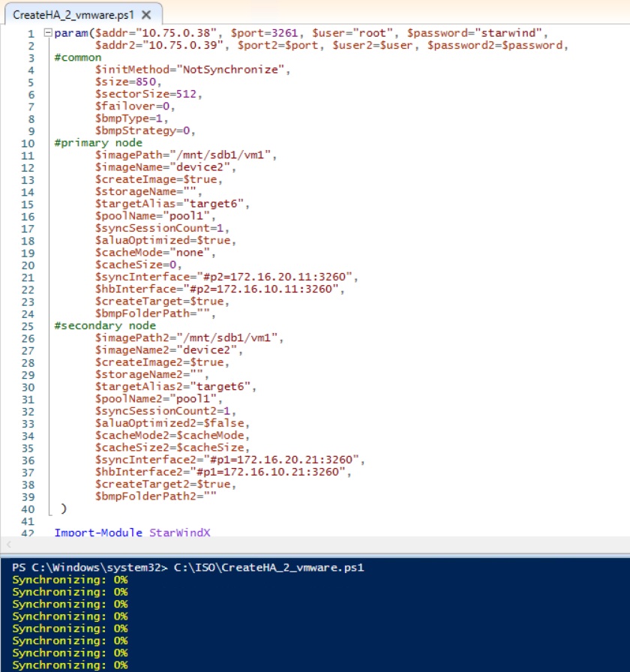Click the $imageName="device2" line
This screenshot has height=672, width=630.
point(166,167)
